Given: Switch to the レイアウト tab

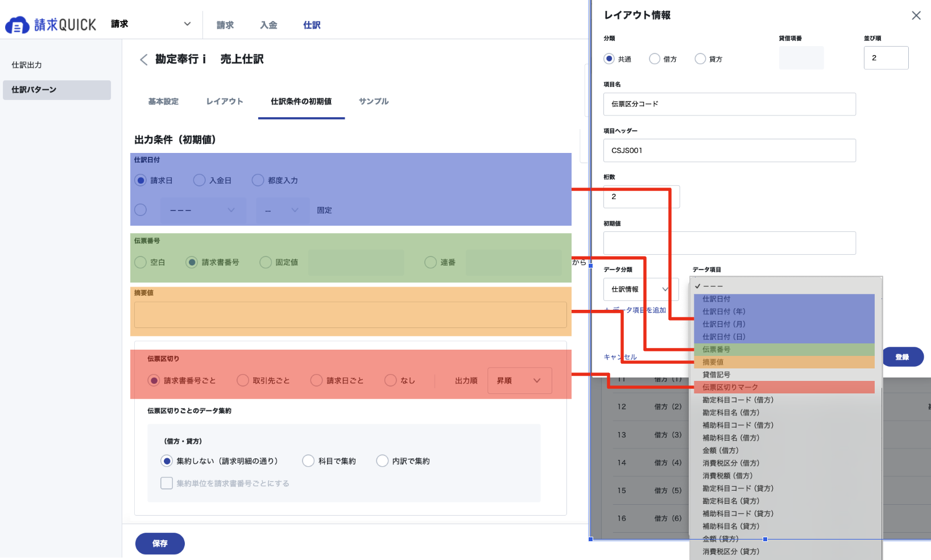Looking at the screenshot, I should pyautogui.click(x=225, y=101).
